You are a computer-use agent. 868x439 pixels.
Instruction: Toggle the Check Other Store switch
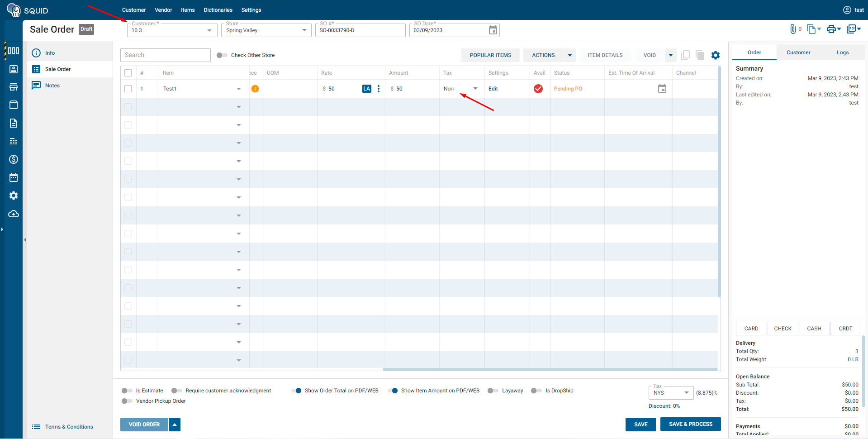pyautogui.click(x=222, y=55)
